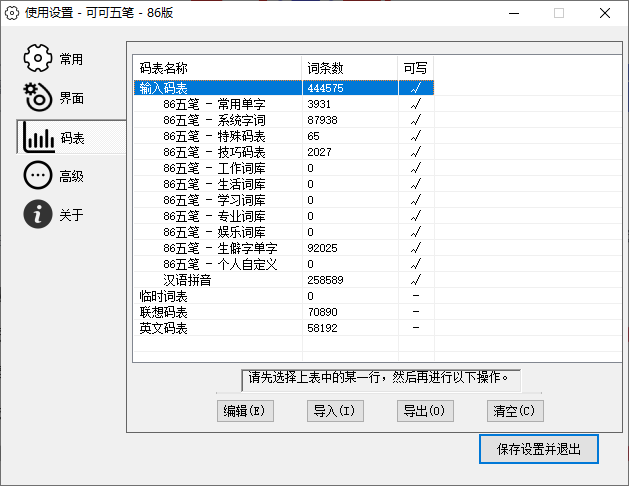Click the 导入(I) button
The height and width of the screenshot is (486, 629).
pos(335,411)
